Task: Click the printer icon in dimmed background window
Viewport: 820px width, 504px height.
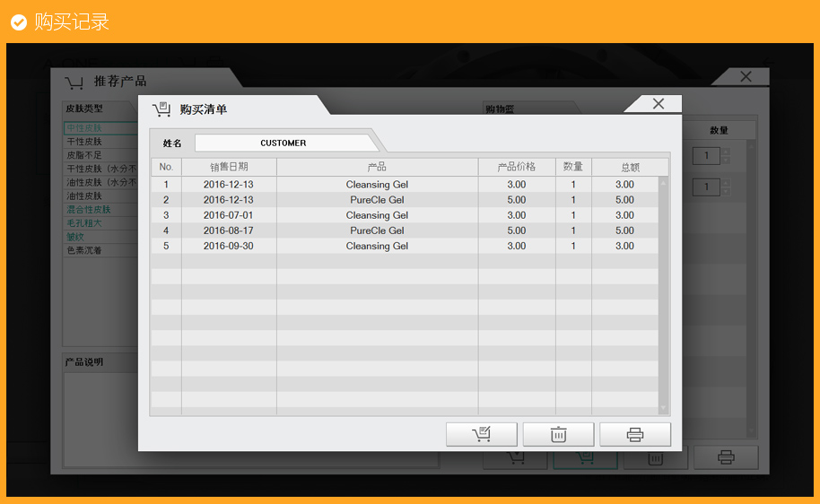Action: pyautogui.click(x=726, y=458)
